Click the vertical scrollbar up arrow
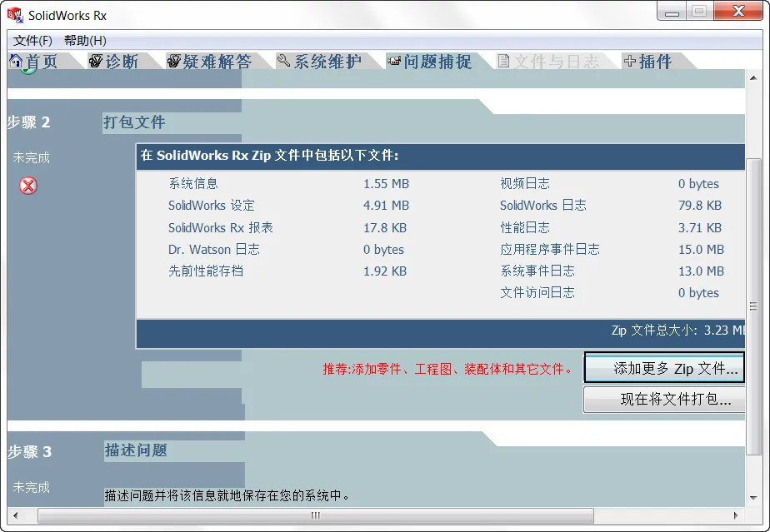The image size is (770, 532). click(x=753, y=78)
